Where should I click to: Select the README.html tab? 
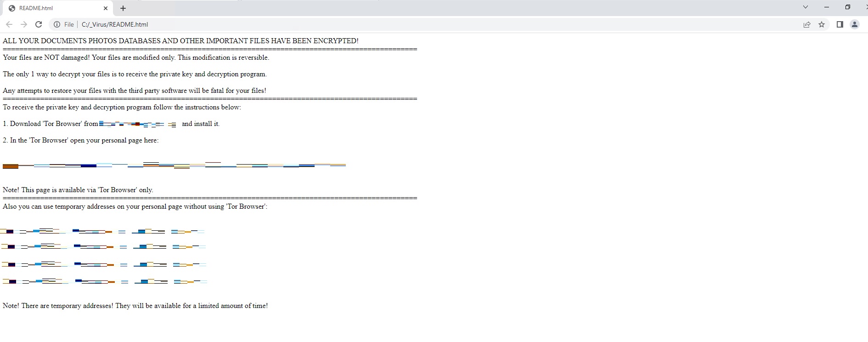click(51, 8)
